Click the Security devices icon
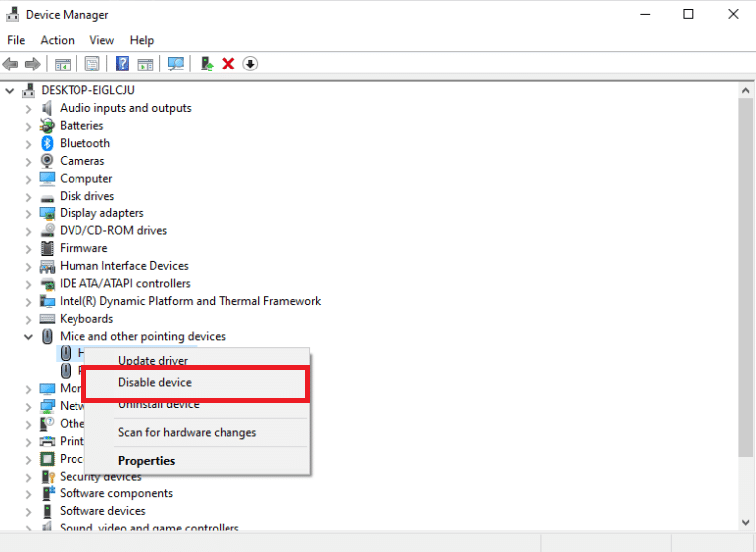The width and height of the screenshot is (756, 552). pyautogui.click(x=47, y=477)
